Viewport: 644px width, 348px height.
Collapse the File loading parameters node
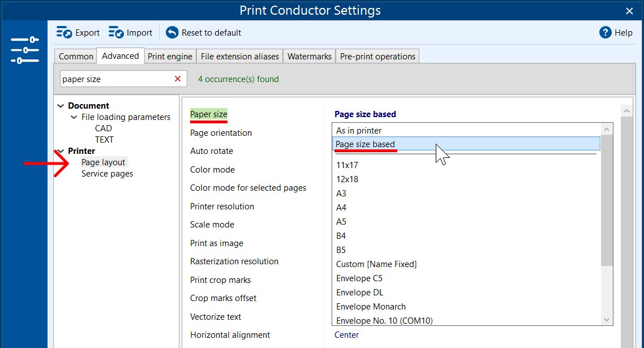tap(74, 117)
